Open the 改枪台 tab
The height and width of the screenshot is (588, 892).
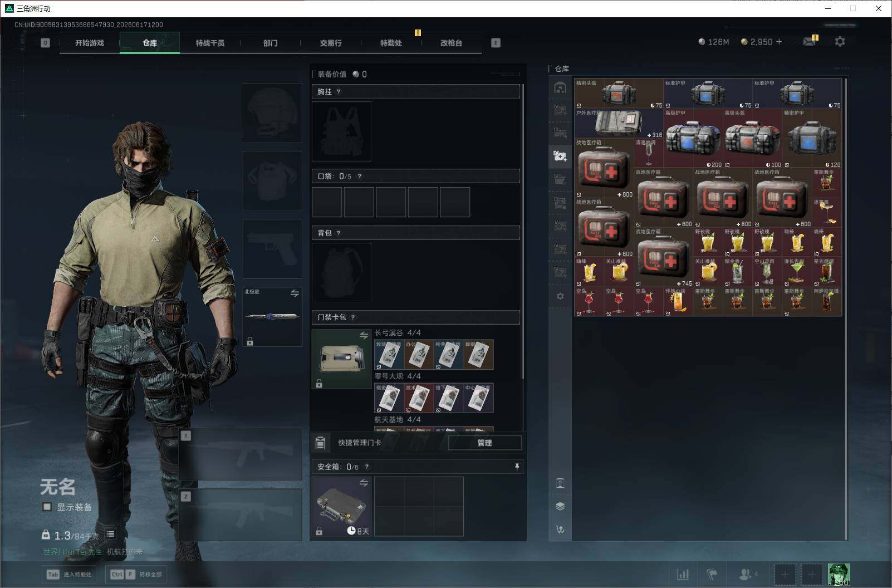(x=451, y=43)
